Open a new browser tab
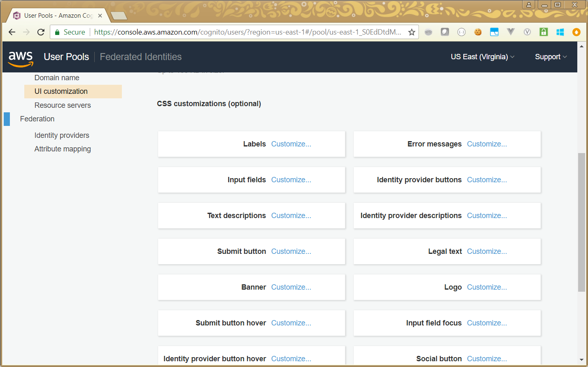Screen dimensions: 588x367 pyautogui.click(x=119, y=16)
